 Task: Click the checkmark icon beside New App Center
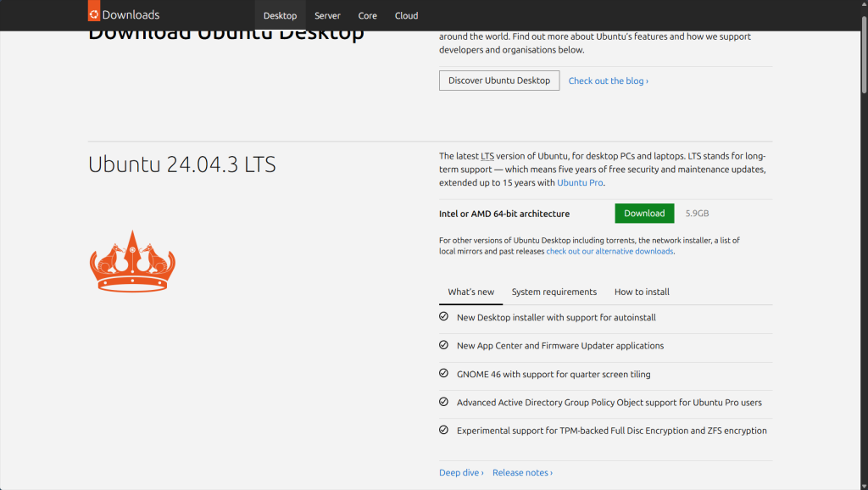tap(443, 345)
